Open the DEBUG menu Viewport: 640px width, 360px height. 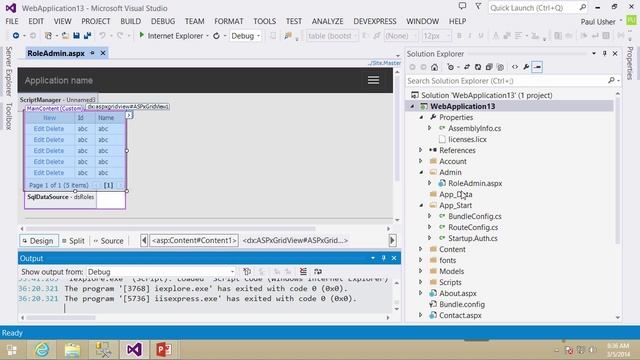[163, 21]
